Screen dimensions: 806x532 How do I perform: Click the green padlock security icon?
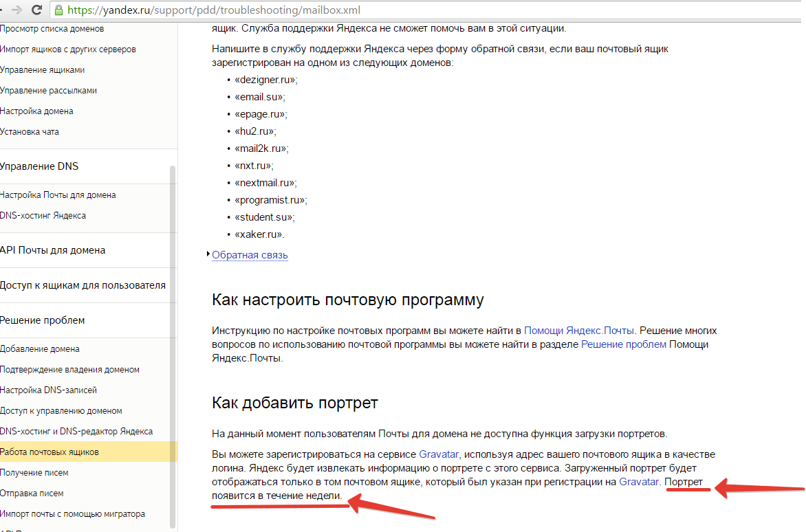coord(58,10)
